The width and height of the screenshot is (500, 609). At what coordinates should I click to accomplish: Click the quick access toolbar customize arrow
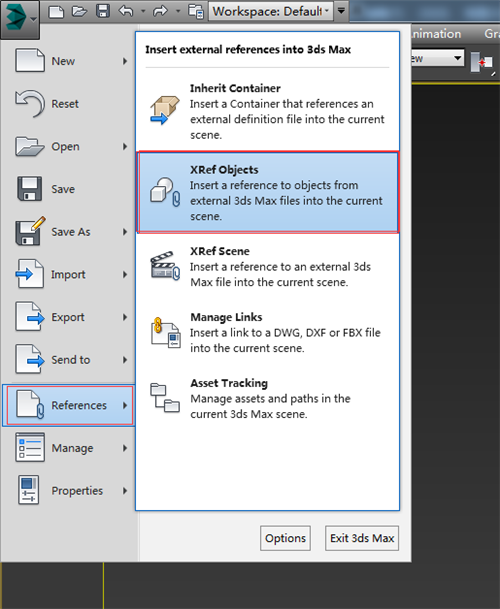point(341,11)
